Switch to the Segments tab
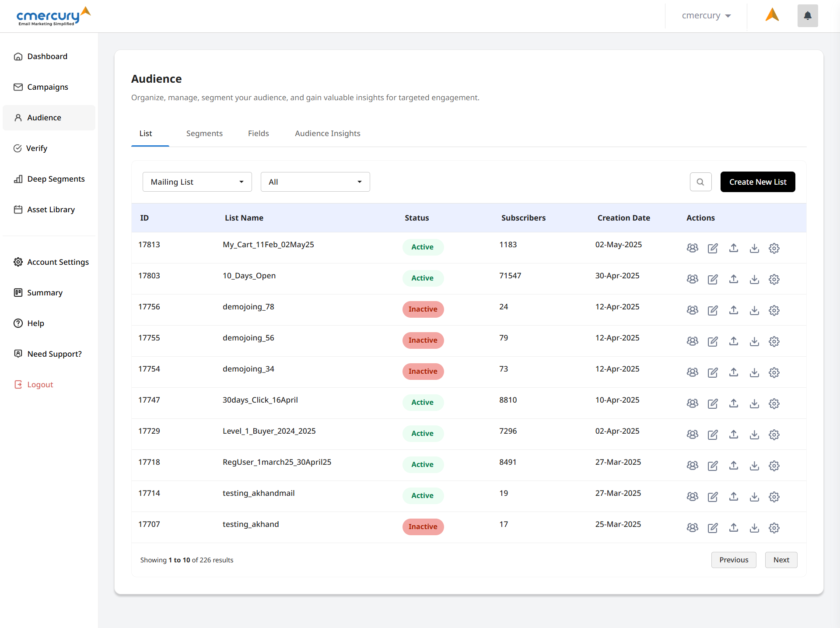 coord(204,133)
